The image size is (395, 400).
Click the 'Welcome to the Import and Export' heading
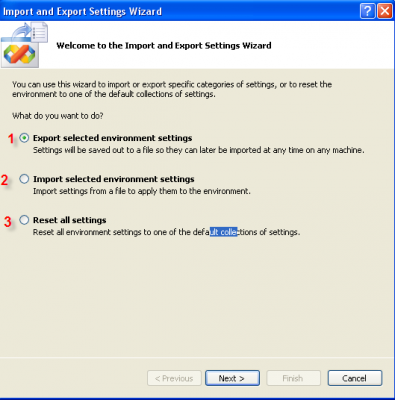164,45
